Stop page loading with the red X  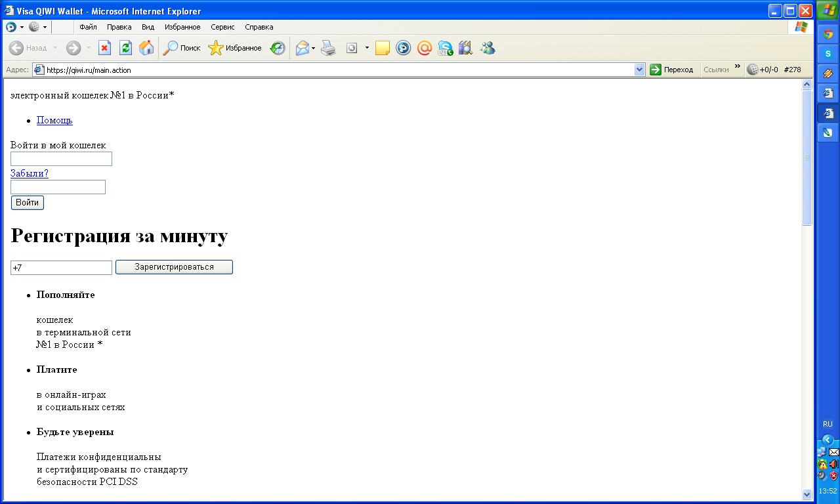104,48
